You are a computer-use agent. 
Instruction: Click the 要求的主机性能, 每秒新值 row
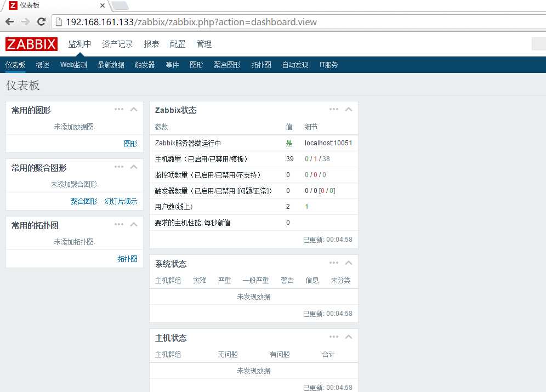tap(253, 223)
